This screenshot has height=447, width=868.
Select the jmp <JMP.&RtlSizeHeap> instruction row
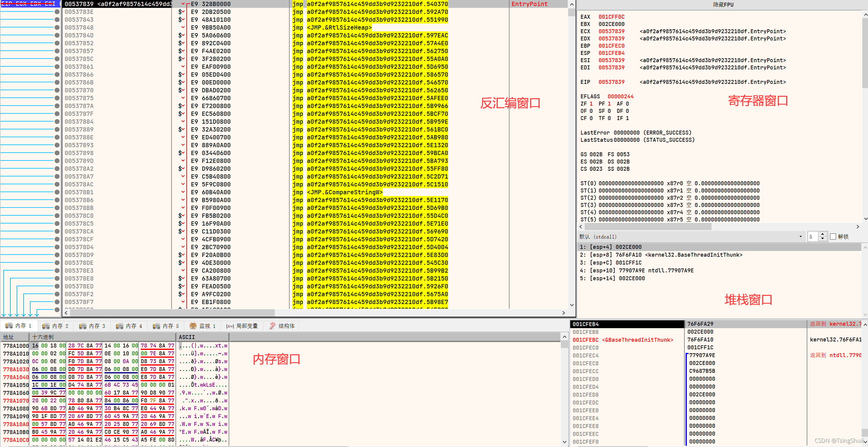[x=339, y=28]
